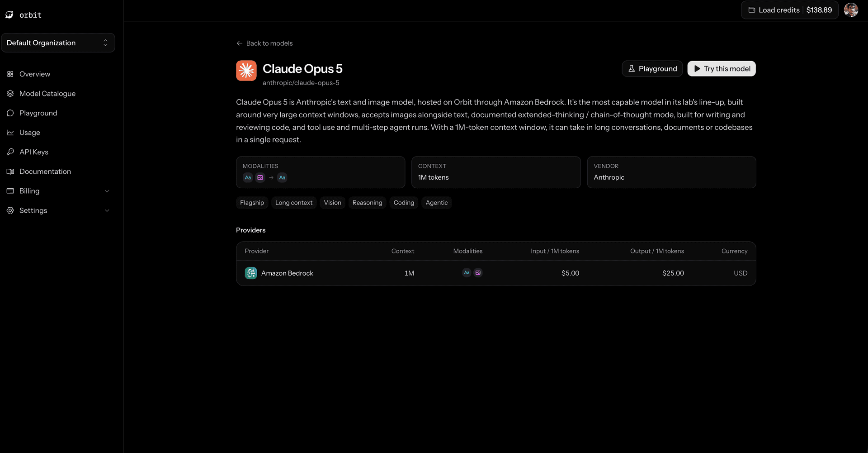Click the API Keys key icon

10,152
